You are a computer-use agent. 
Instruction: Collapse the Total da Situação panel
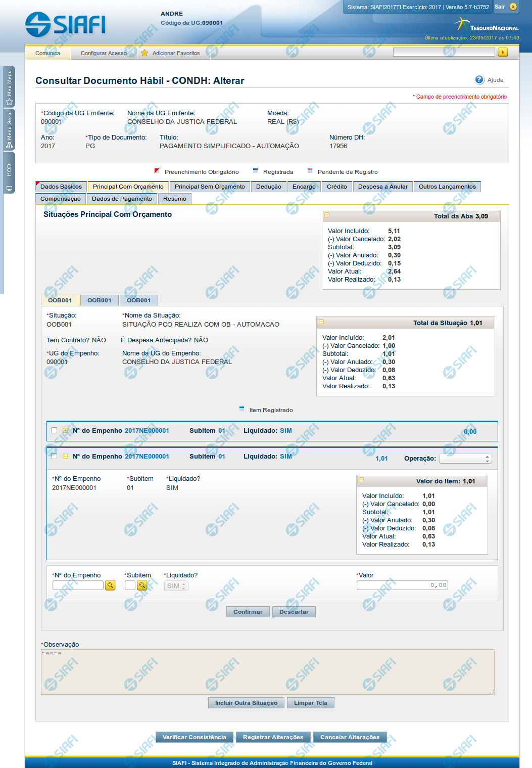(321, 322)
